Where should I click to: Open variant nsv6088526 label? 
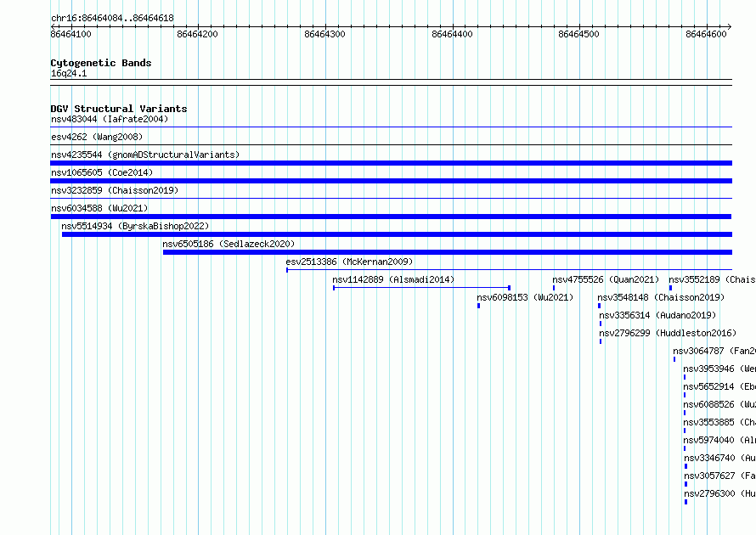(x=719, y=404)
